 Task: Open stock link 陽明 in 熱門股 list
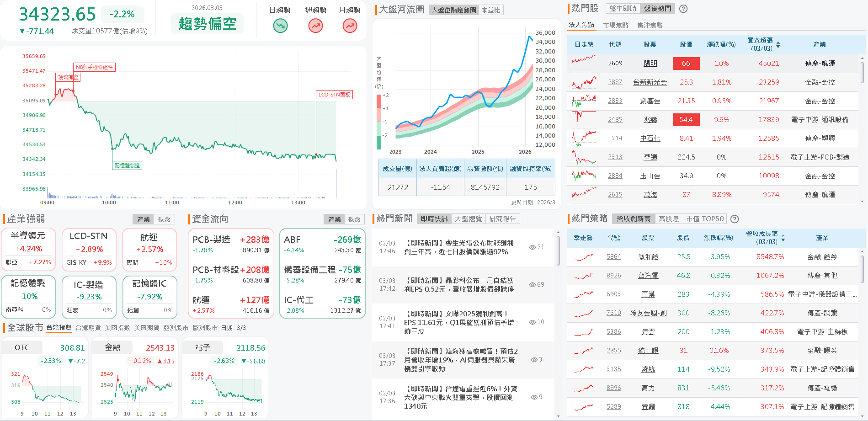[x=650, y=63]
